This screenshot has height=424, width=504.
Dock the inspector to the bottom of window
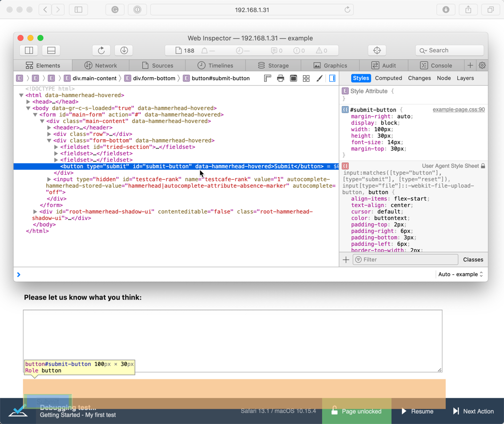51,50
